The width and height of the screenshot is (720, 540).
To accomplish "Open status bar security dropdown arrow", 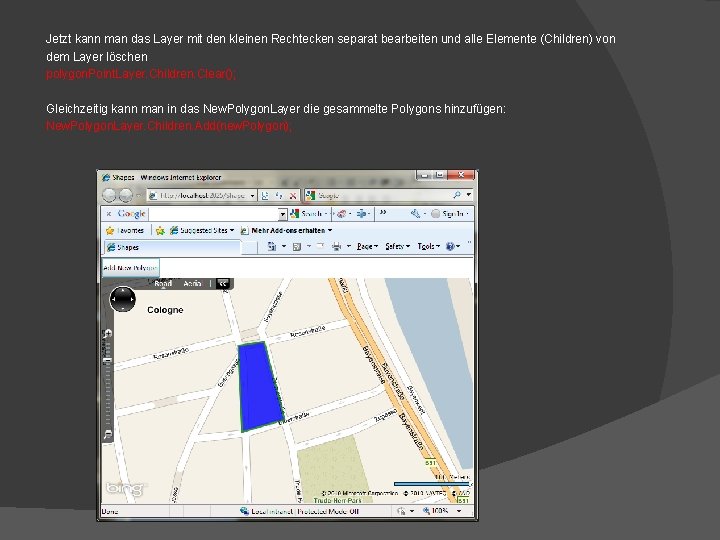I will [x=412, y=511].
